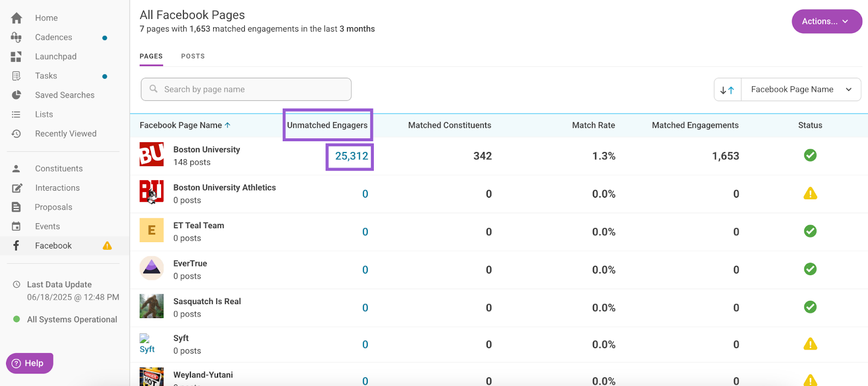Viewport: 868px width, 386px height.
Task: Click the ascending arrow beside Facebook Page Name header
Action: click(227, 125)
